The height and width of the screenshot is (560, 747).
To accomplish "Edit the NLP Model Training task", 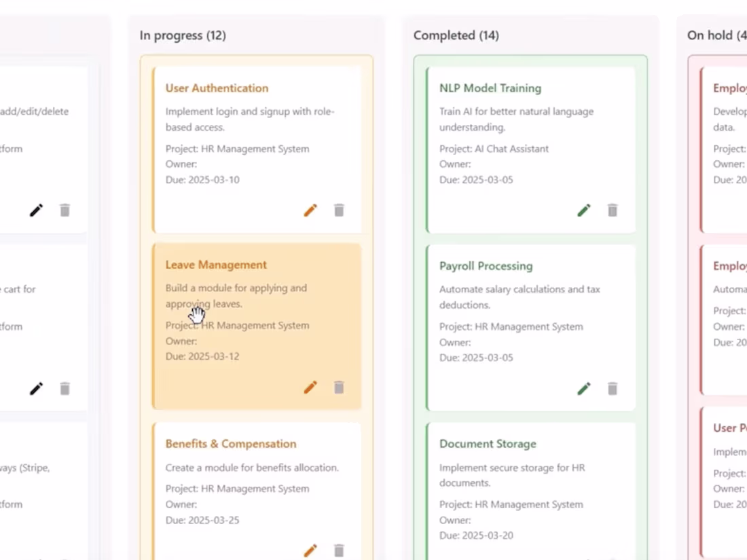I will pos(584,210).
